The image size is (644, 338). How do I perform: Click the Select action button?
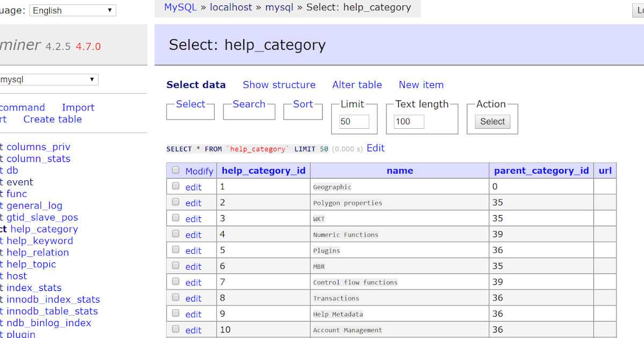coord(492,121)
